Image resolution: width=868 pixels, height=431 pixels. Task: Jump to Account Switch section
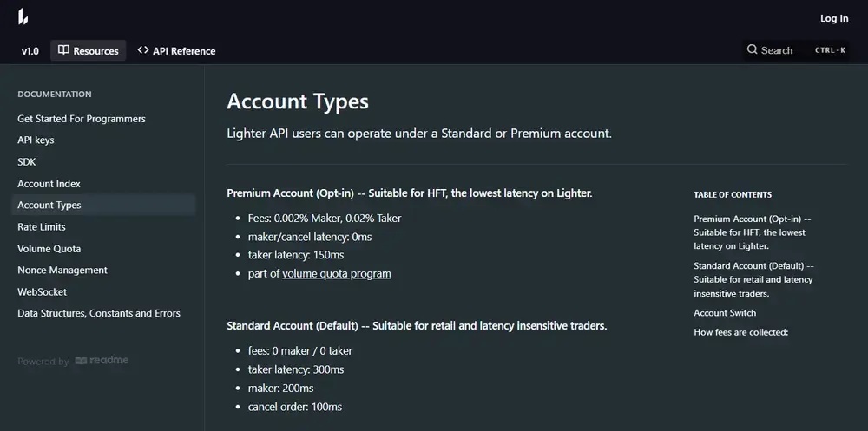click(725, 313)
